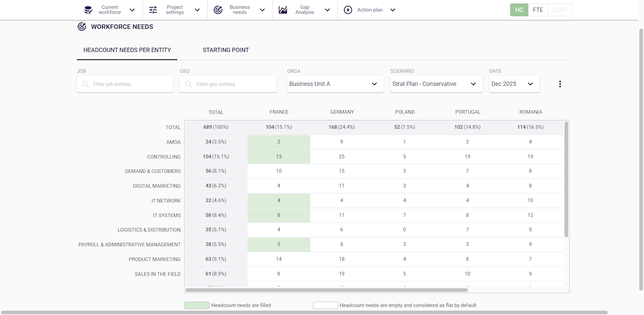Viewport: 644px width, 315px height.
Task: Click the Workforce Needs heading icon
Action: pos(82,27)
